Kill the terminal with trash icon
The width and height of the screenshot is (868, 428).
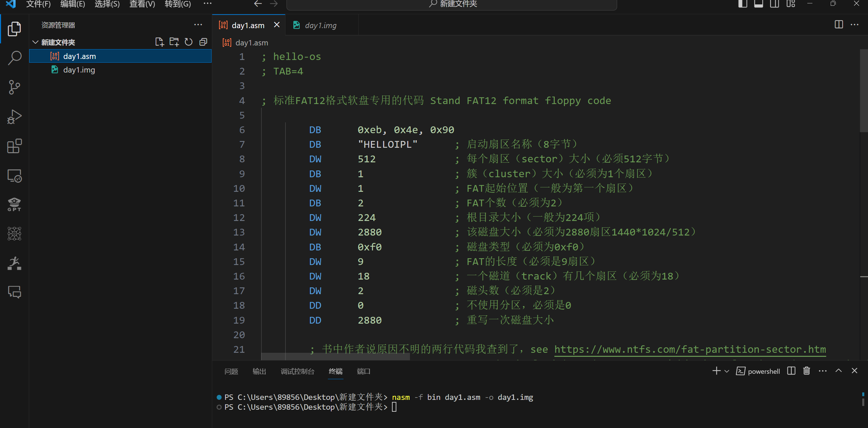click(x=807, y=371)
